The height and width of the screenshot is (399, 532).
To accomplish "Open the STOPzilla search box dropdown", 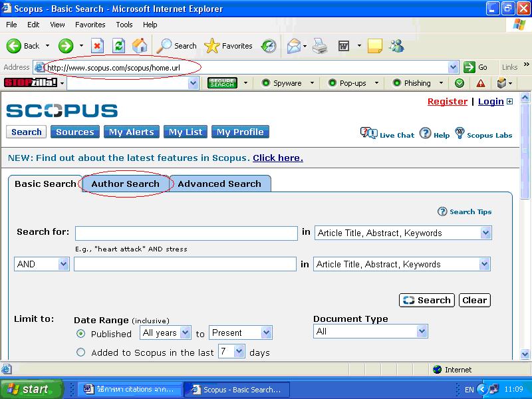I will [193, 82].
